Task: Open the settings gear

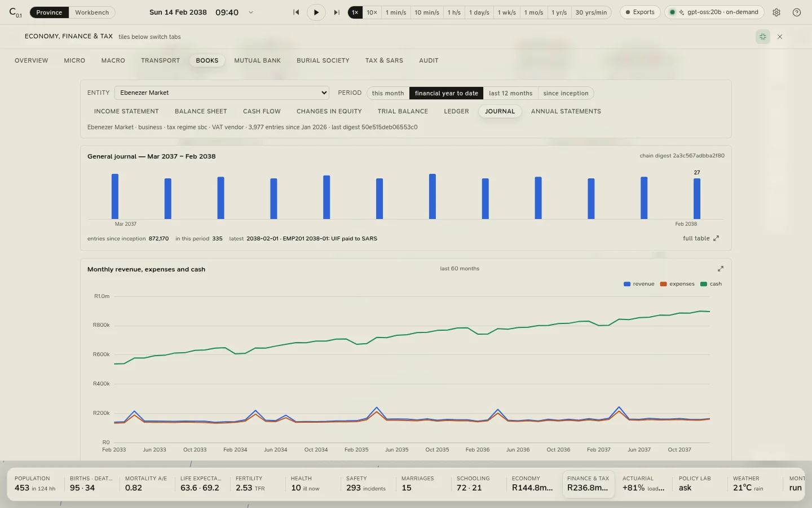Action: click(x=776, y=12)
